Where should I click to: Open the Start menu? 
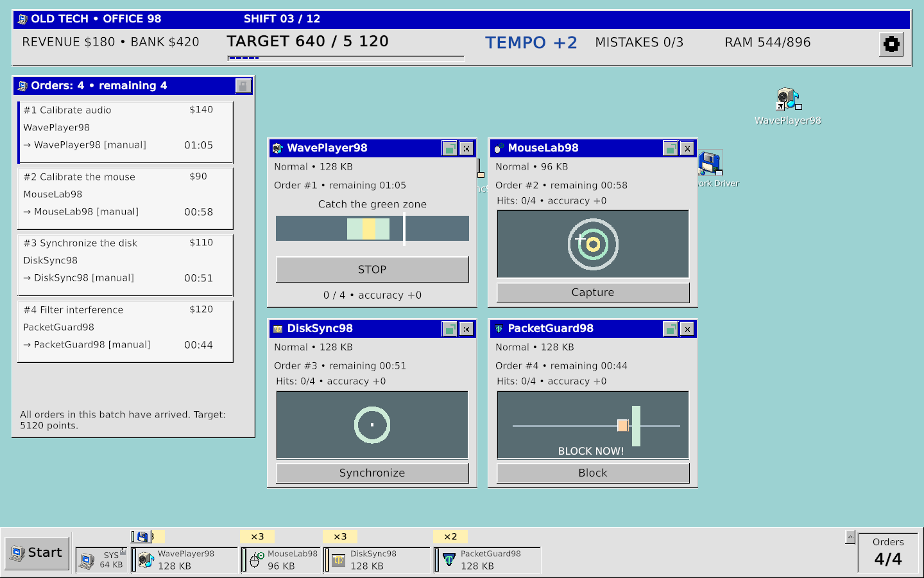(x=37, y=553)
